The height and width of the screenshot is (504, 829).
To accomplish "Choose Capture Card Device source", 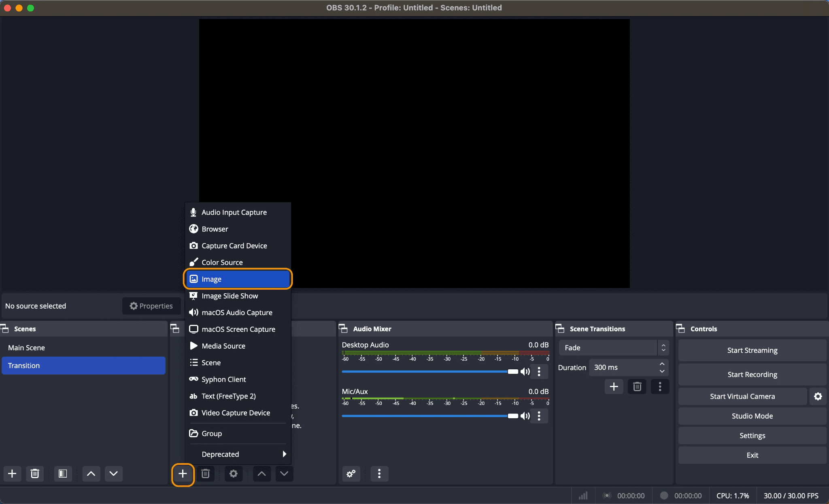I will 238,246.
